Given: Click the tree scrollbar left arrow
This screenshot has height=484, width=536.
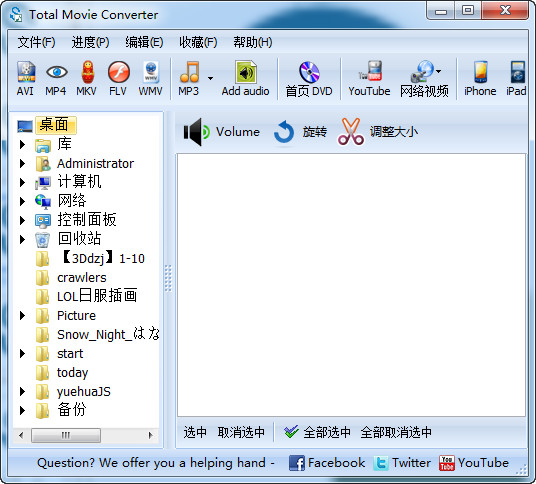Looking at the screenshot, I should [x=21, y=435].
